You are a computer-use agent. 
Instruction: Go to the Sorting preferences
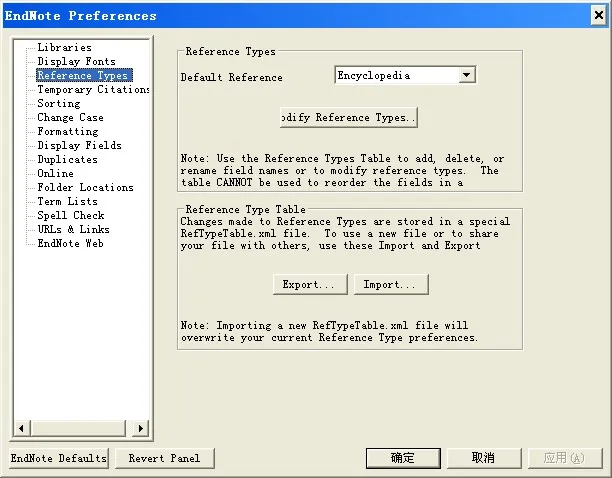[59, 103]
